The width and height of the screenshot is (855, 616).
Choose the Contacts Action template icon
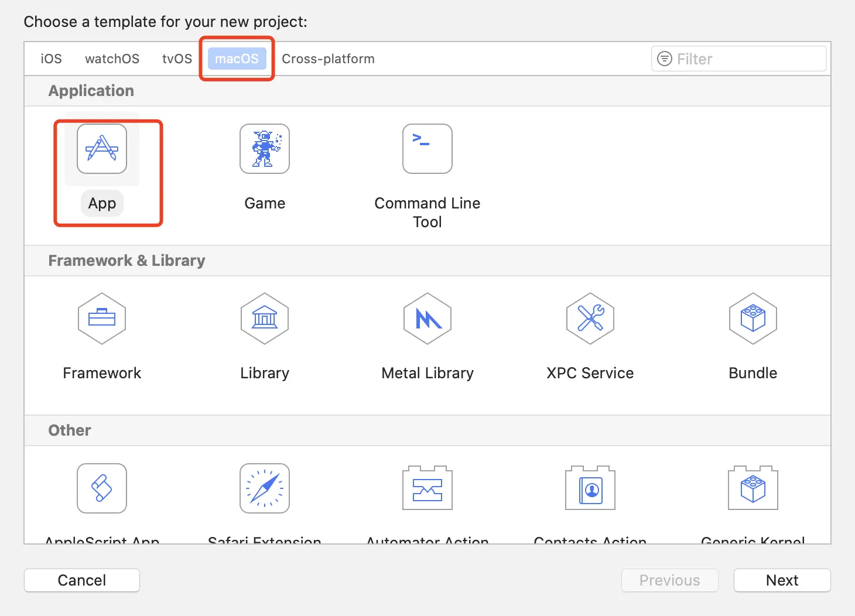coord(590,488)
